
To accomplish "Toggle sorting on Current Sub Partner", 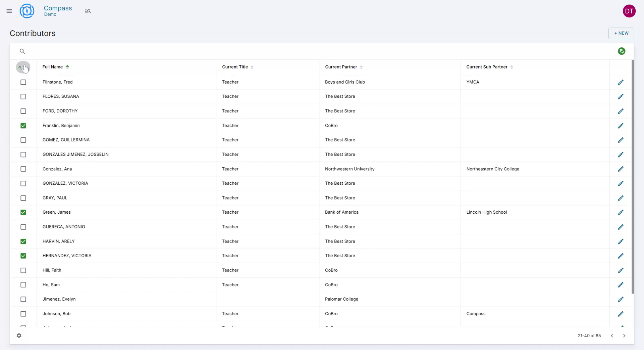I will tap(511, 67).
